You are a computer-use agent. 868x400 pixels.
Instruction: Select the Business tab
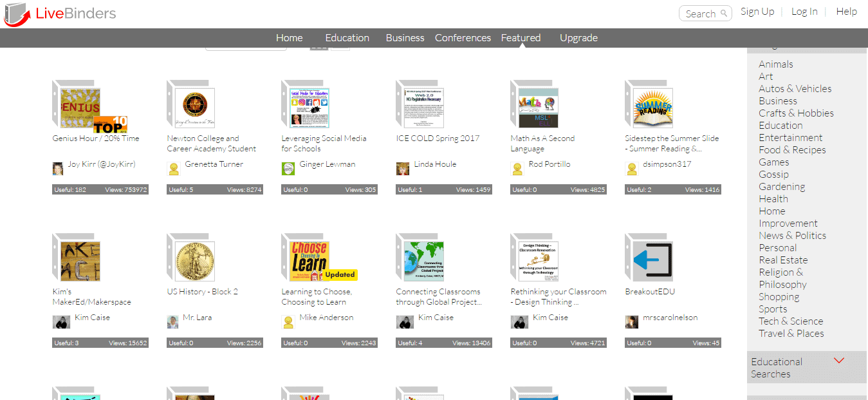404,37
